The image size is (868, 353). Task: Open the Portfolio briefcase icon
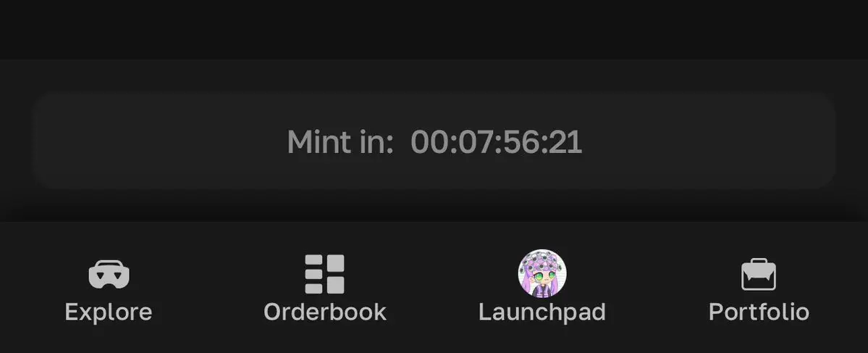coord(759,274)
